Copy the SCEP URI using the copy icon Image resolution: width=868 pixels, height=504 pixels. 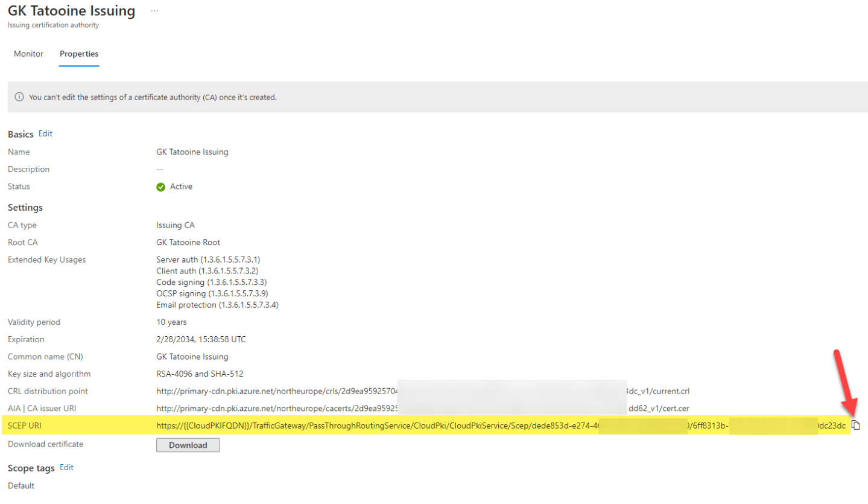(857, 425)
